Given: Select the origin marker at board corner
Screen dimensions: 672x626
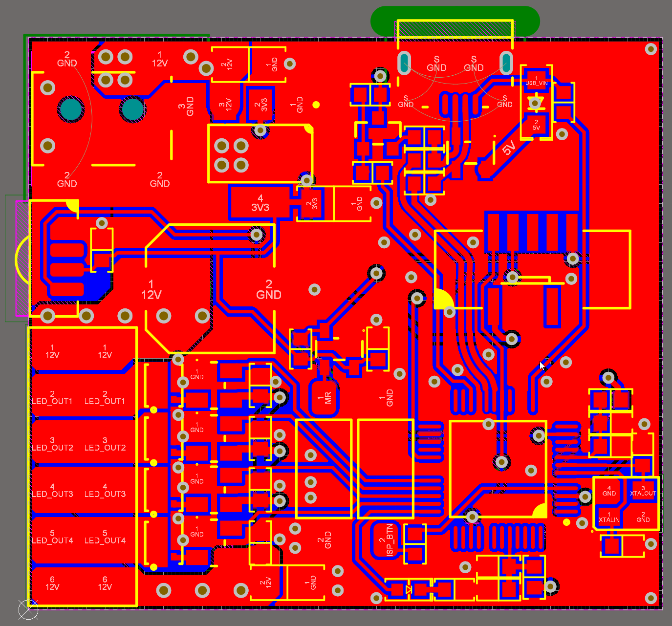Looking at the screenshot, I should [x=28, y=609].
